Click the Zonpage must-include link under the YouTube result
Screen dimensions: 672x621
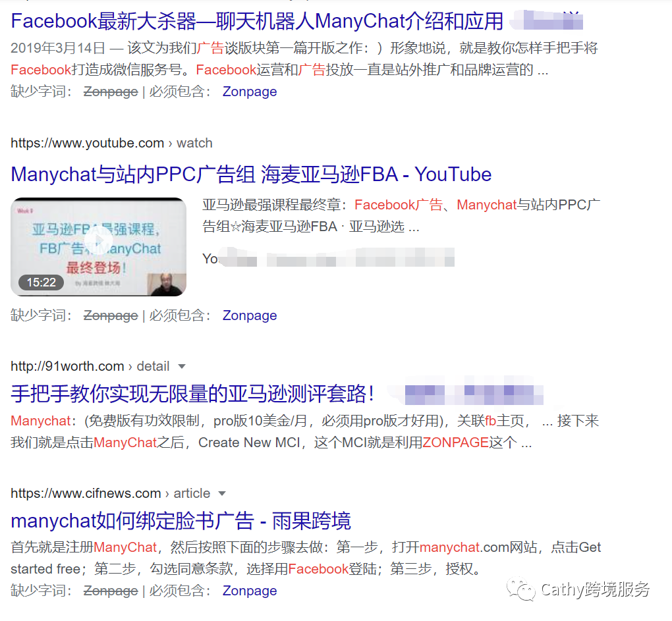coord(249,315)
